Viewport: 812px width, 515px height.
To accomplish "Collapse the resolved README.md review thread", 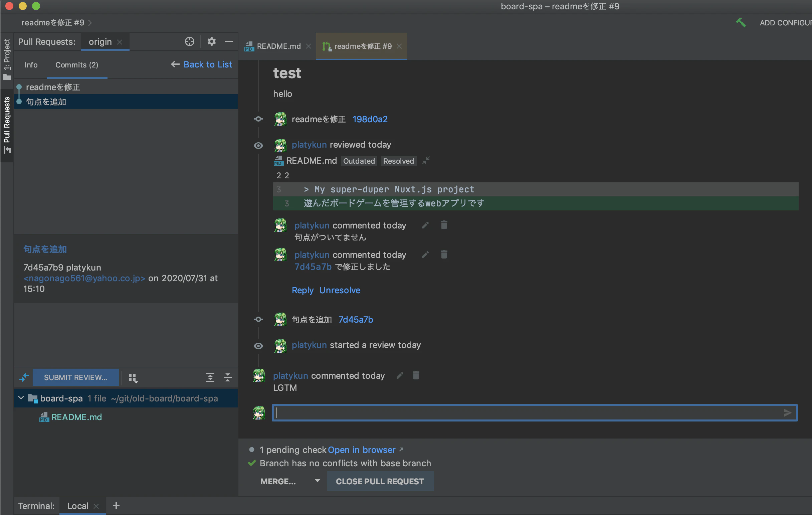I will click(x=426, y=161).
